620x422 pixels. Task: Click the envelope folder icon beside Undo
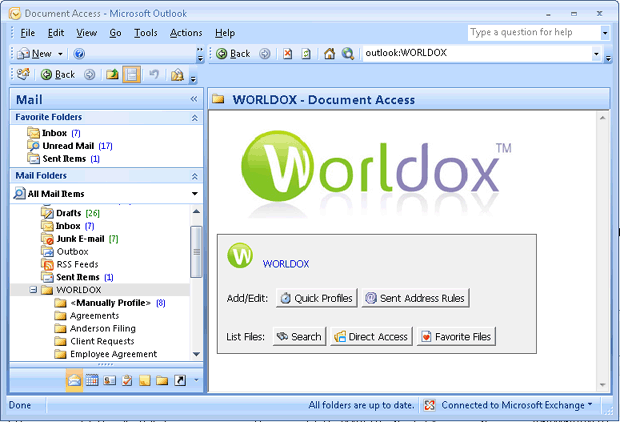click(x=177, y=74)
